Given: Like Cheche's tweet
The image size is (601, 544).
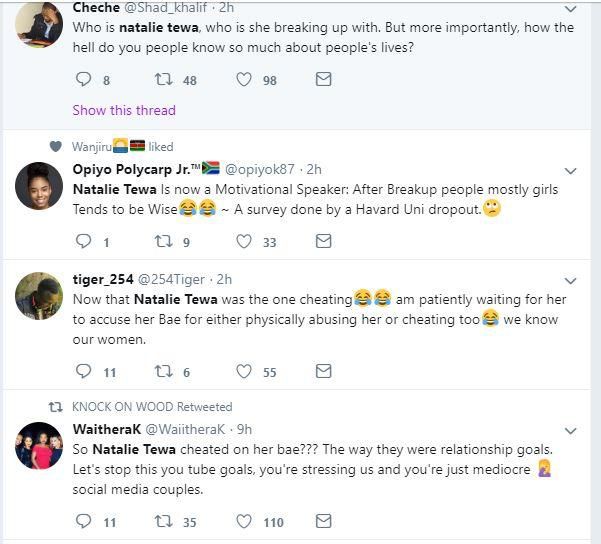Looking at the screenshot, I should coord(244,80).
